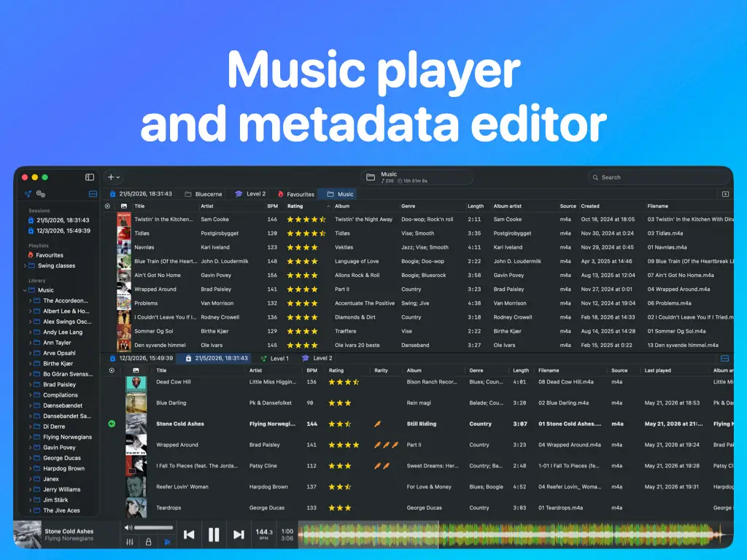Image resolution: width=747 pixels, height=560 pixels.
Task: Open the equalizer sliders icon
Action: (130, 542)
